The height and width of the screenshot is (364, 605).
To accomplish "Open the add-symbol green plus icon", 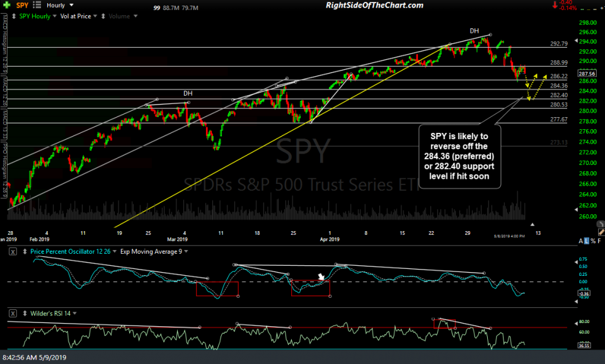I will pos(7,5).
